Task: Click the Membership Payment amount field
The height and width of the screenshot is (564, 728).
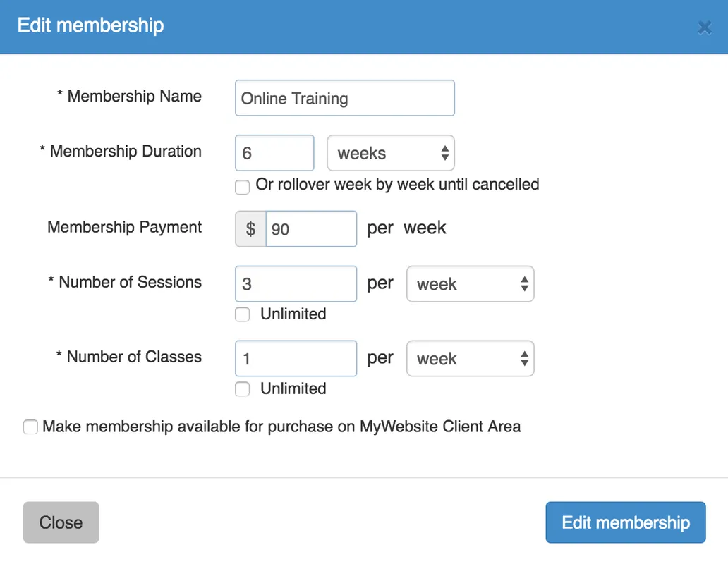Action: pyautogui.click(x=311, y=229)
